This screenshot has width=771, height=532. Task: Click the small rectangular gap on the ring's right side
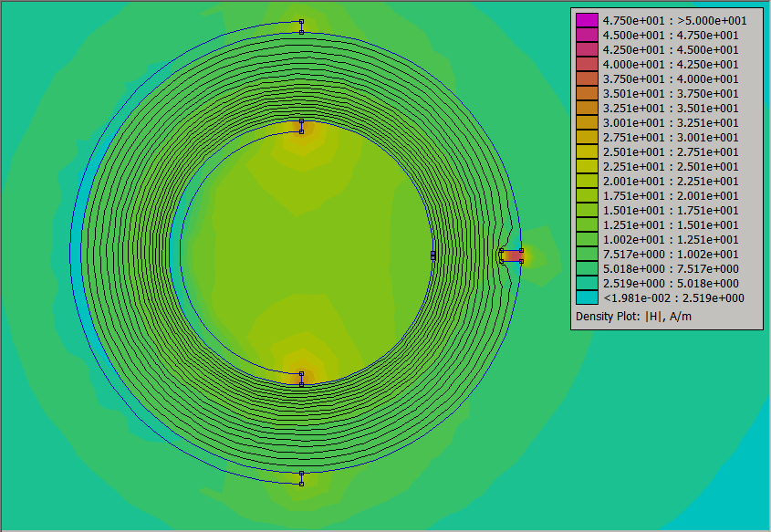pyautogui.click(x=511, y=256)
